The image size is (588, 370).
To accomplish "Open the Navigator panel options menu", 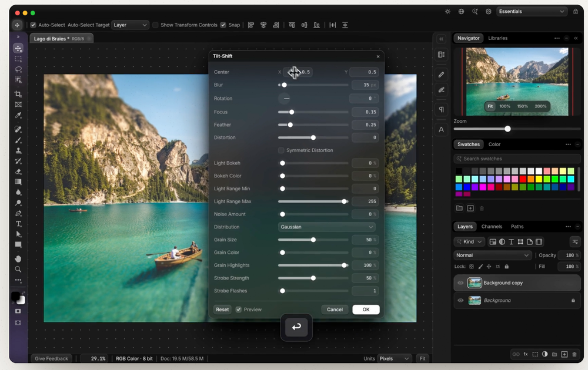I will click(557, 38).
